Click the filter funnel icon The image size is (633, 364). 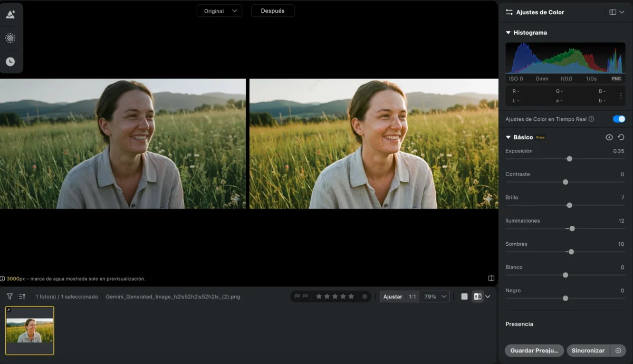(x=9, y=296)
